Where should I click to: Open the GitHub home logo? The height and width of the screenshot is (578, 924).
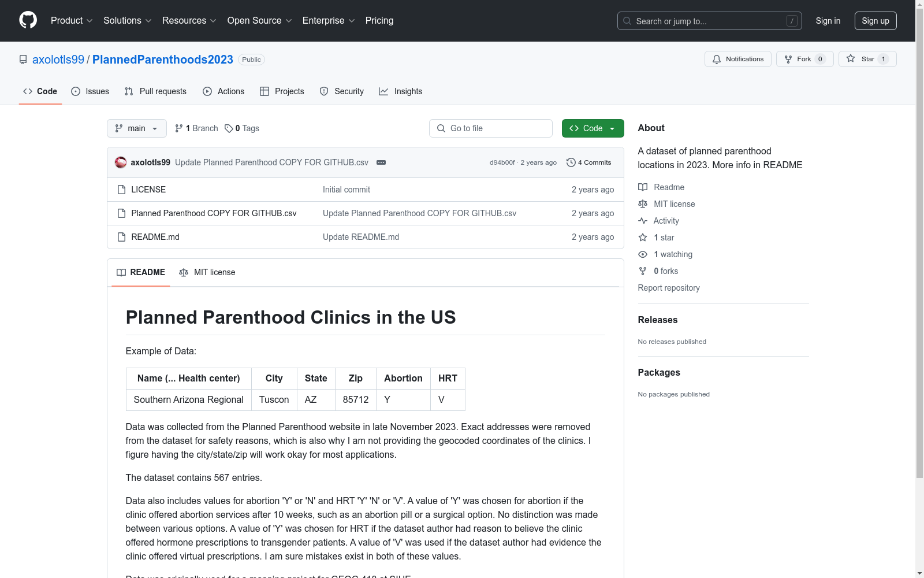tap(28, 20)
